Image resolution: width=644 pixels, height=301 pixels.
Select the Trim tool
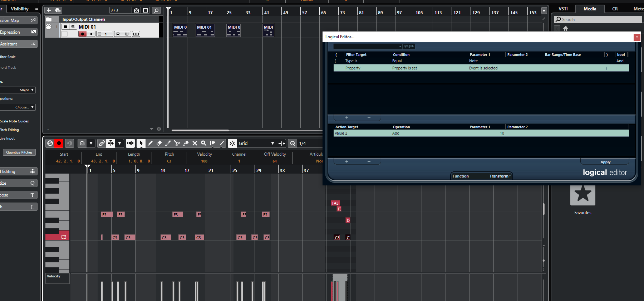[x=168, y=143]
